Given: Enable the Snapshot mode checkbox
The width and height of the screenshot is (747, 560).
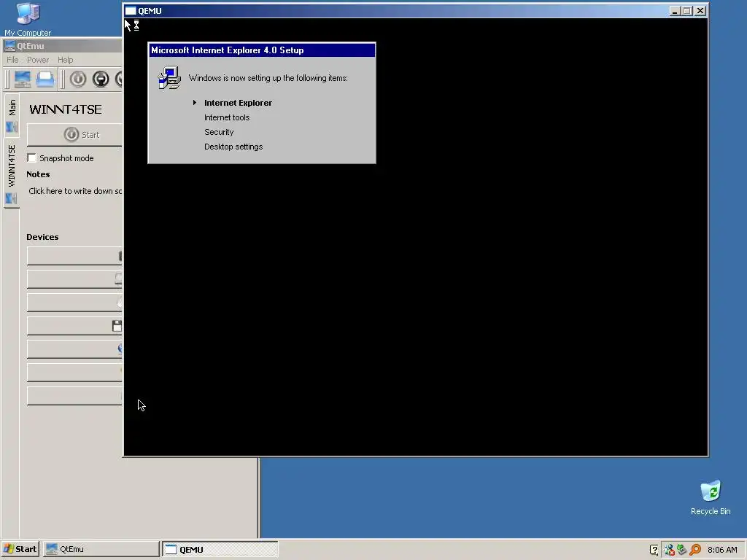Looking at the screenshot, I should 32,157.
